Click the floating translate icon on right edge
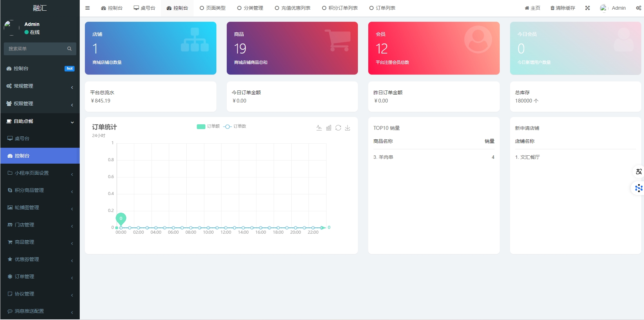Image resolution: width=644 pixels, height=320 pixels. coord(639,172)
